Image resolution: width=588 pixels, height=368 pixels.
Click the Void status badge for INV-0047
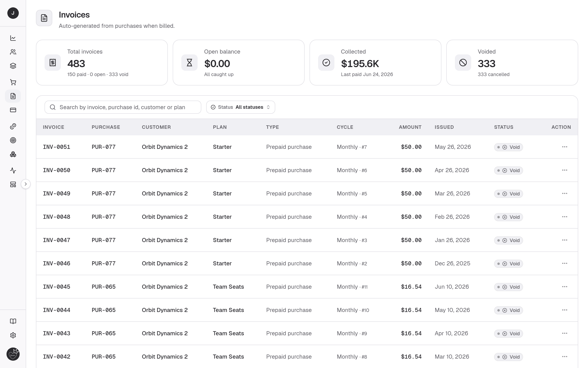point(508,240)
